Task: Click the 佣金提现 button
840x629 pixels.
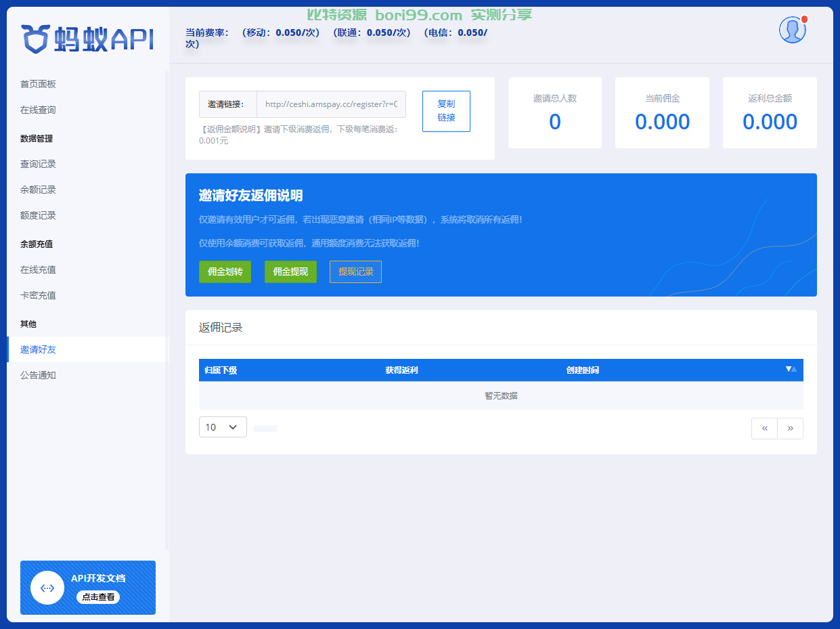Action: (x=290, y=272)
